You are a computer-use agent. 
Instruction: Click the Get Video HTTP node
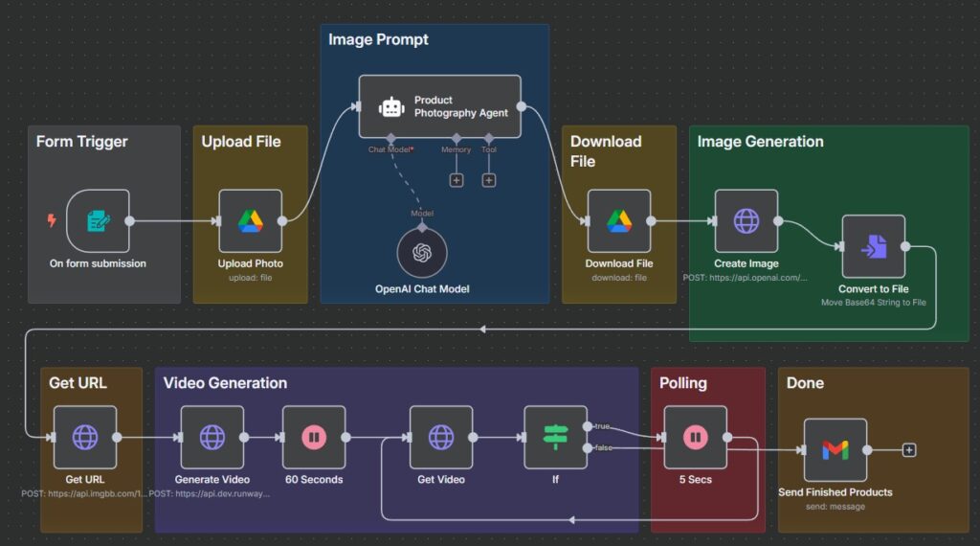pyautogui.click(x=441, y=438)
